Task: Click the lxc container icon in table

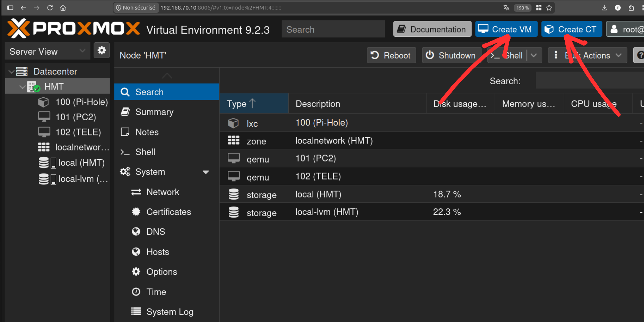Action: pos(233,123)
